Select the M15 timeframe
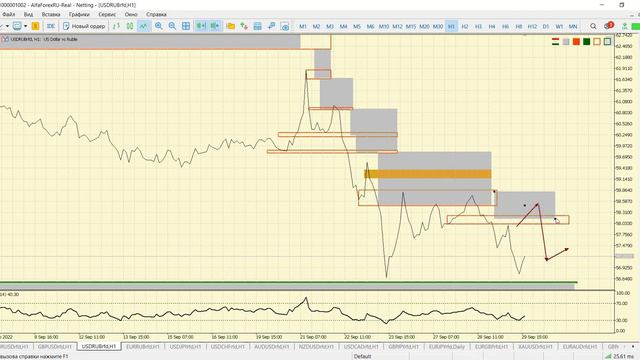This screenshot has height=360, width=640. 411,26
